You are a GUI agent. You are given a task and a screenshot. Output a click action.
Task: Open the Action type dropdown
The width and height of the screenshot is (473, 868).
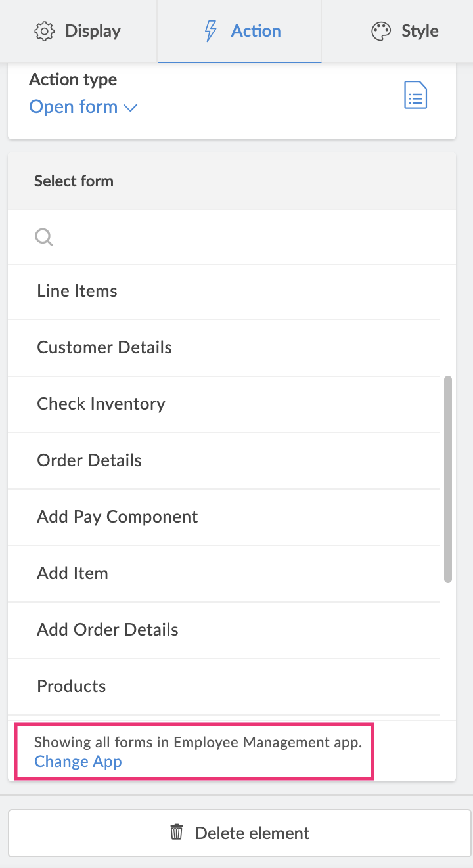pos(83,107)
